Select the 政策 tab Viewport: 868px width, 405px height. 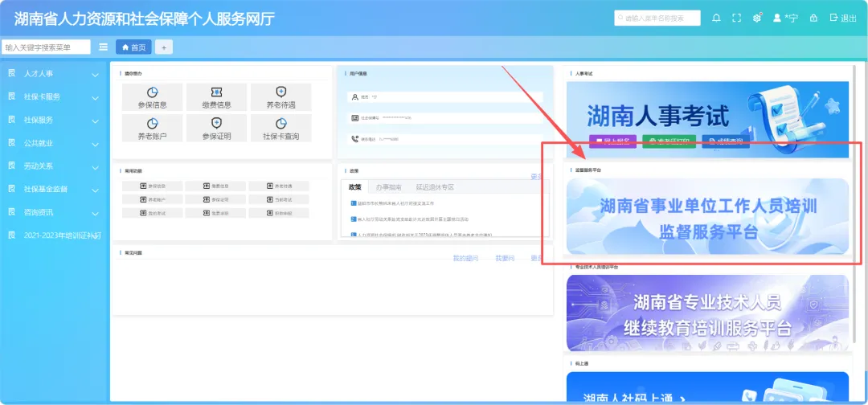(x=355, y=187)
